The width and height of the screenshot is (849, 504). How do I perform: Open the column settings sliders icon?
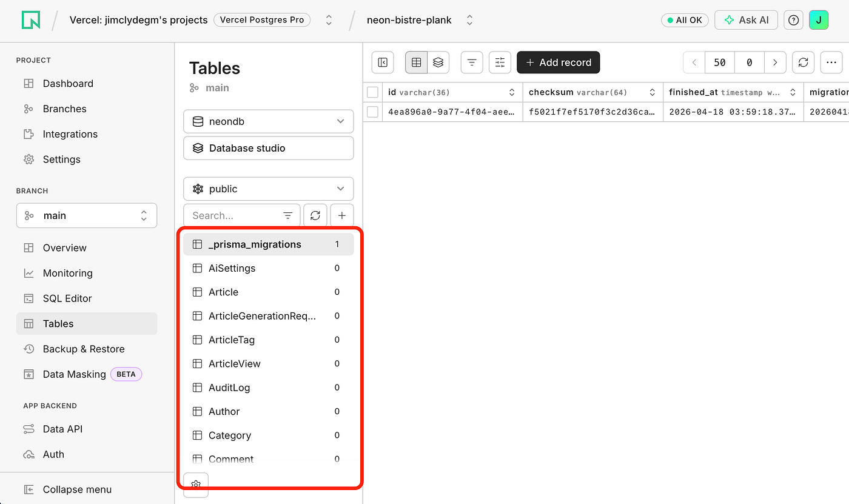(500, 62)
